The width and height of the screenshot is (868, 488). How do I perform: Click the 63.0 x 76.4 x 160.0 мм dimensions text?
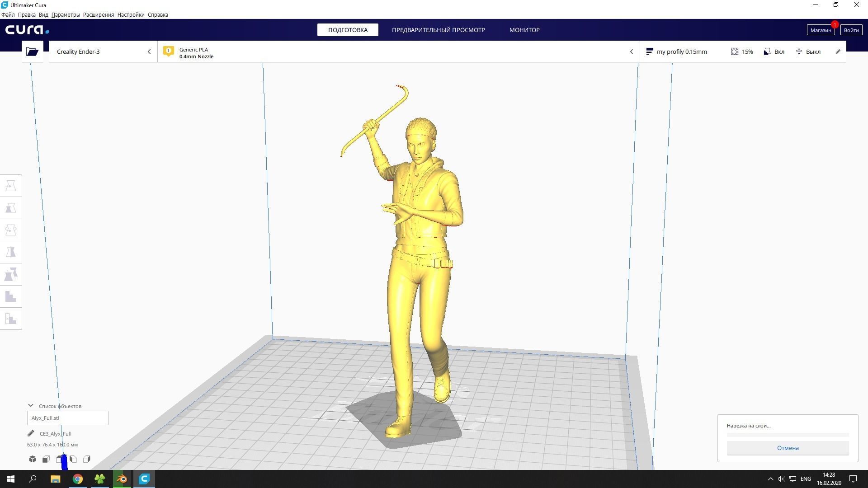52,445
